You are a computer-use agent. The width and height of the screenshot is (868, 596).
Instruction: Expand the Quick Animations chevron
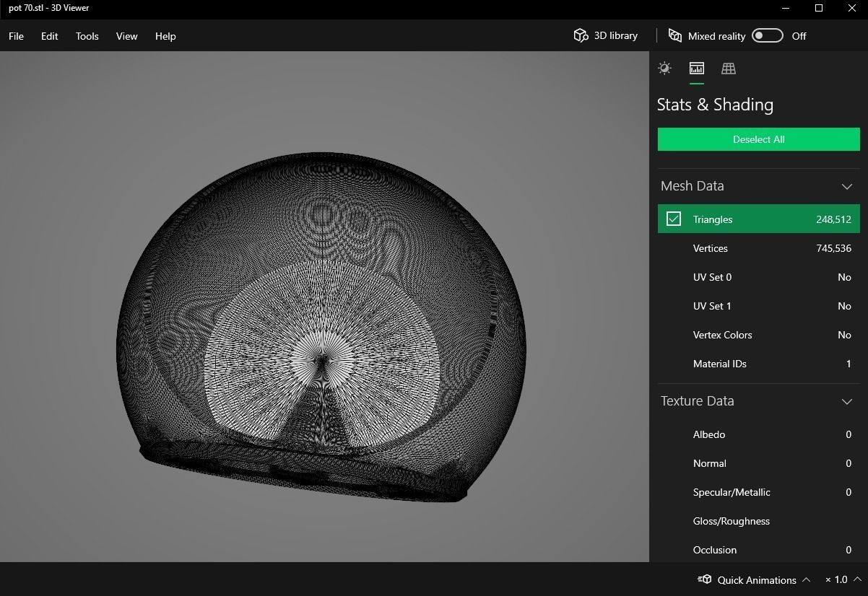[807, 579]
